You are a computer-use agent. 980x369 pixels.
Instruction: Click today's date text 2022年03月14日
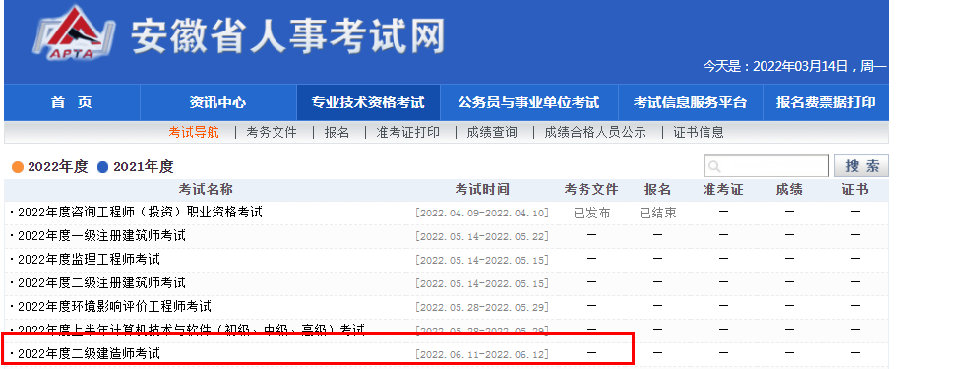click(800, 66)
